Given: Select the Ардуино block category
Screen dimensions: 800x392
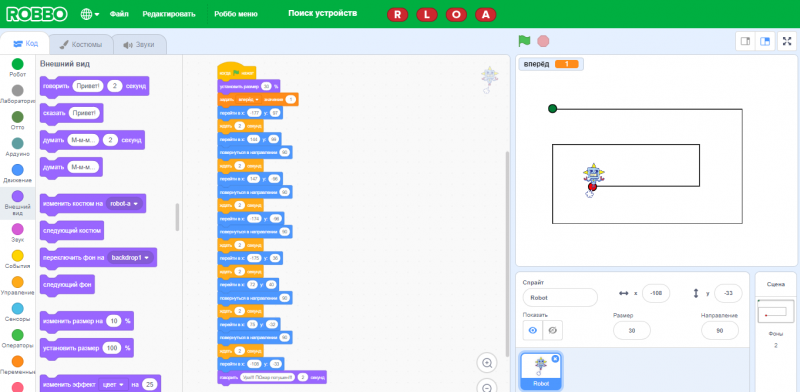Looking at the screenshot, I should (x=17, y=147).
